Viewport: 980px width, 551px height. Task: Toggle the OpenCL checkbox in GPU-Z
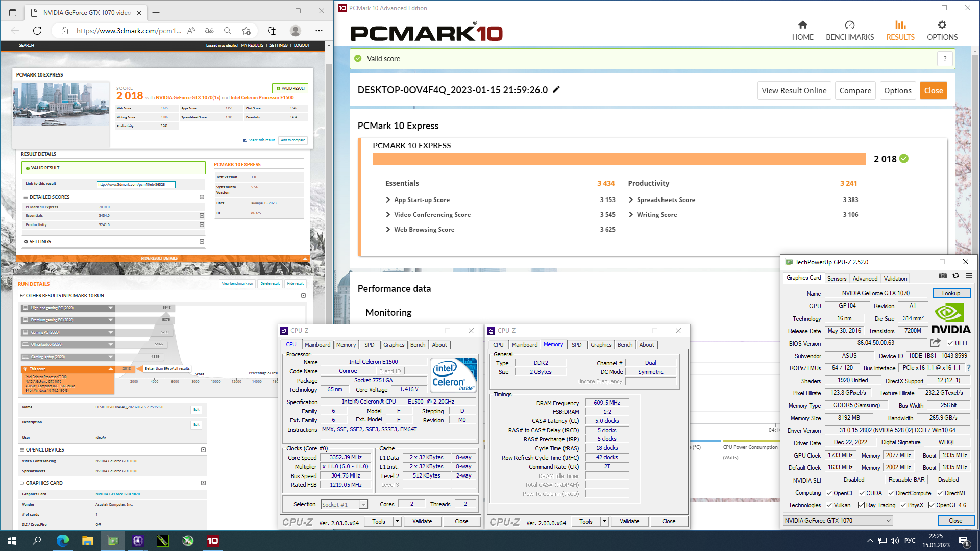(x=829, y=493)
